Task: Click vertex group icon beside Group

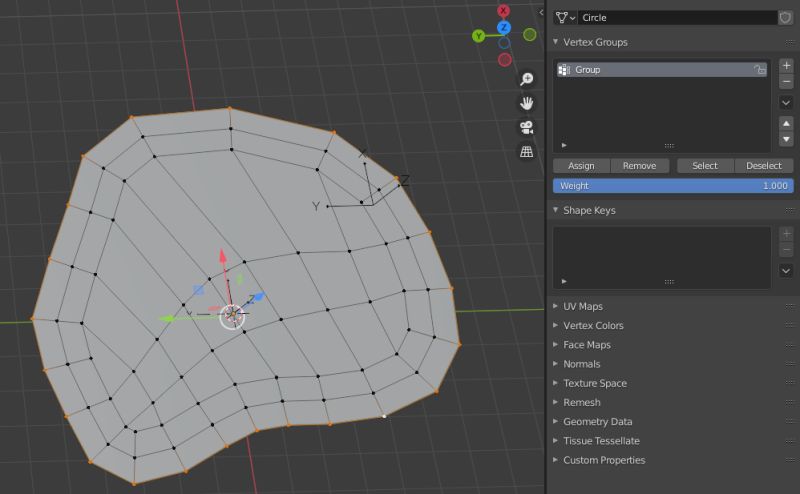Action: [x=564, y=70]
